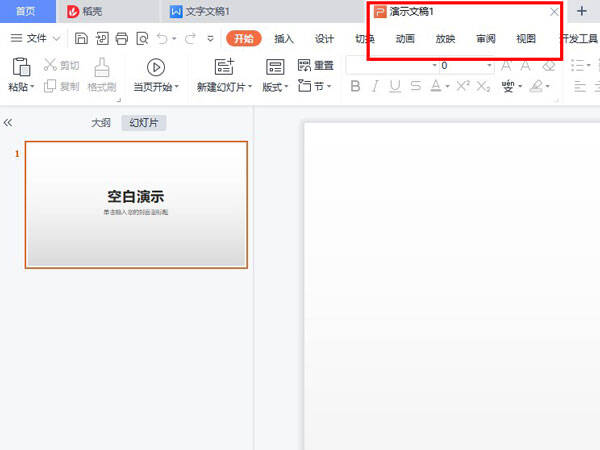Click the Save icon in quick toolbar
The width and height of the screenshot is (600, 450).
(x=81, y=39)
